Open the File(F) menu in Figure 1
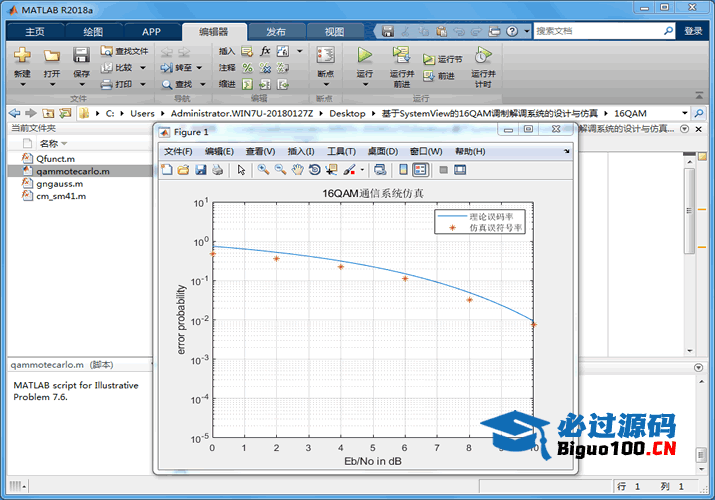Screen dimensions: 715x500 point(178,151)
